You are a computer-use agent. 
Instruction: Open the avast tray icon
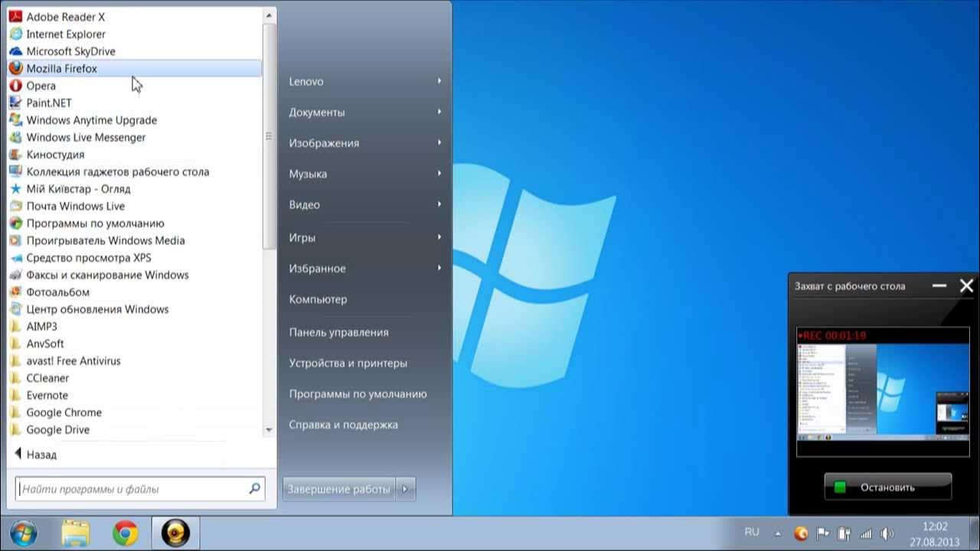(x=801, y=533)
